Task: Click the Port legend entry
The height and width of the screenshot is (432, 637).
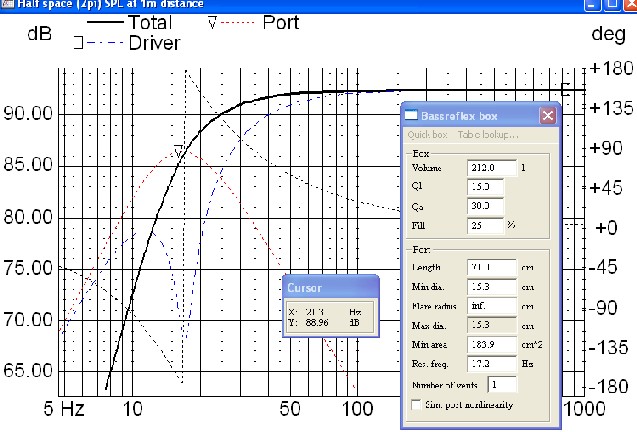Action: [x=254, y=22]
